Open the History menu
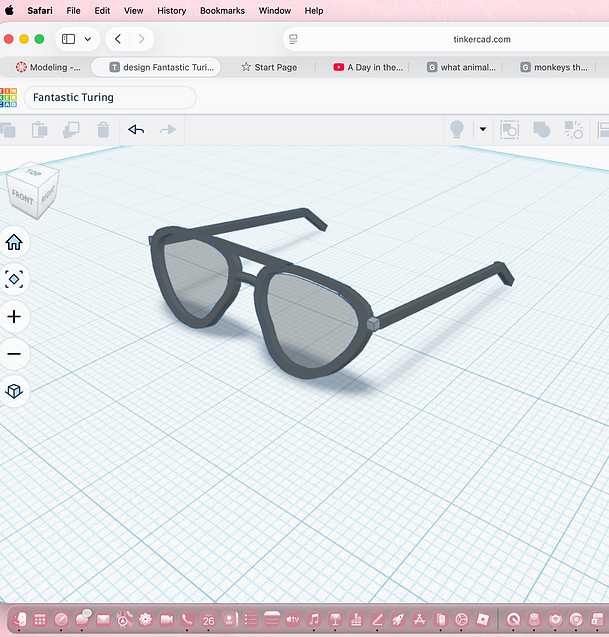The height and width of the screenshot is (637, 609). (x=171, y=11)
